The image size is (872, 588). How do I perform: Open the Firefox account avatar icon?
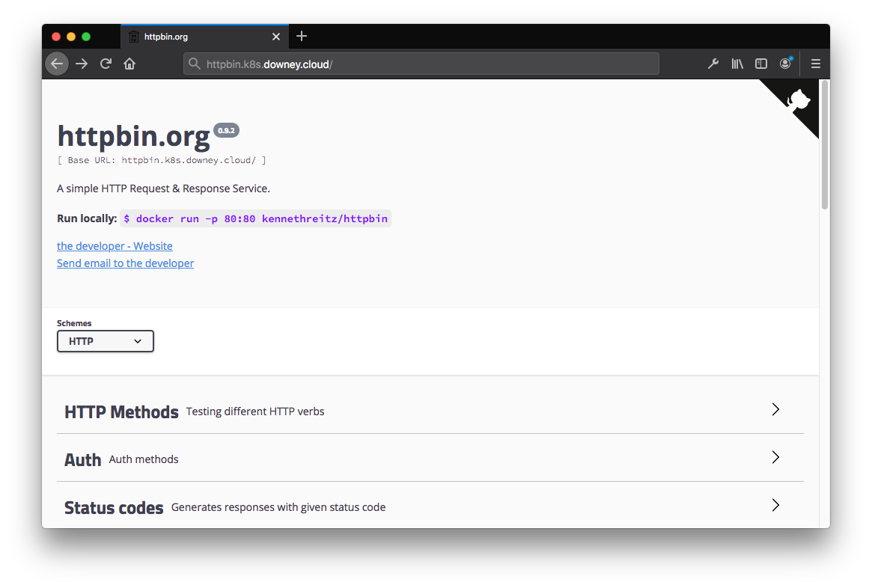coord(785,64)
